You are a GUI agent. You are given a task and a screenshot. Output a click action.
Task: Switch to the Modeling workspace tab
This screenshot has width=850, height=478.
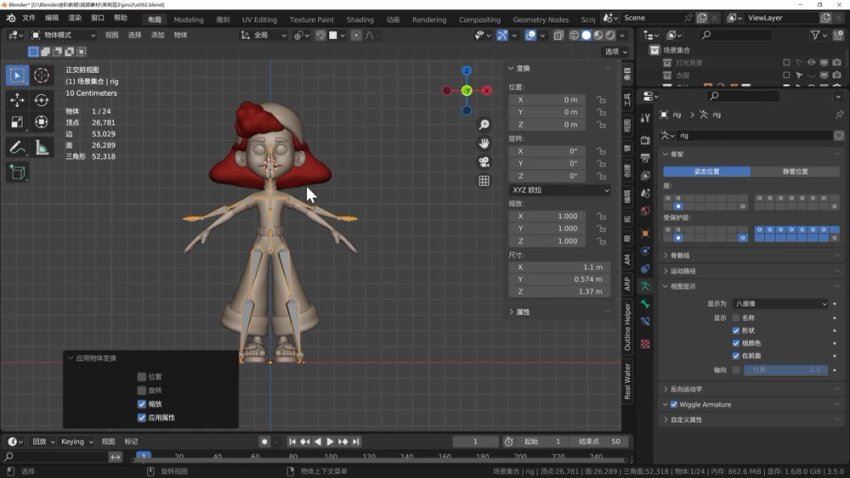189,20
